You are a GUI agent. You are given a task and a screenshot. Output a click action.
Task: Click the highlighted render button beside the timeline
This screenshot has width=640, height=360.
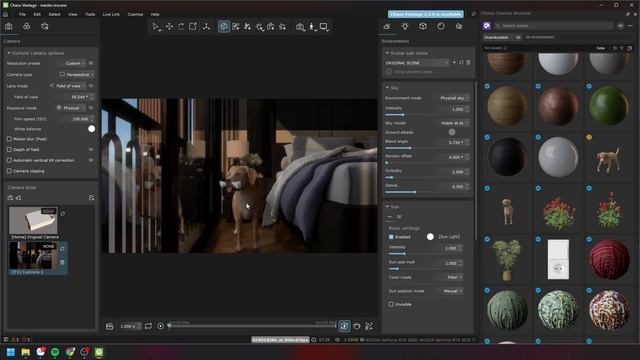(344, 326)
